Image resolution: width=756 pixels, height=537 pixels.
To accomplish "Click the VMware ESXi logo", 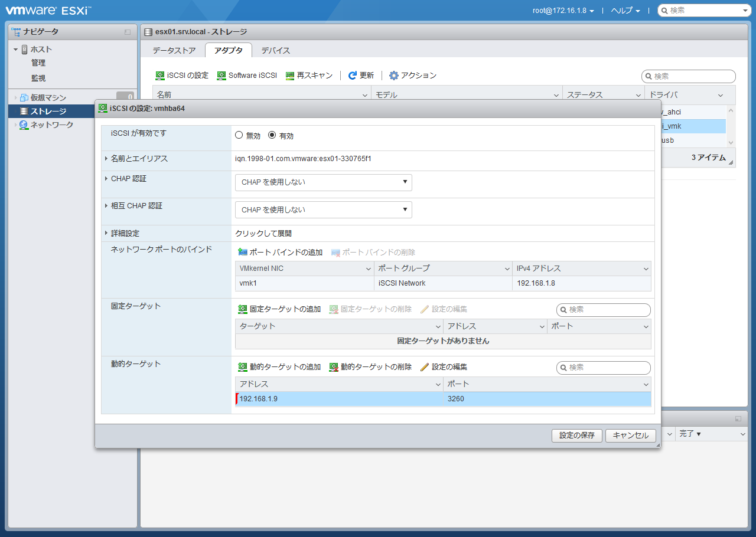I will (48, 10).
